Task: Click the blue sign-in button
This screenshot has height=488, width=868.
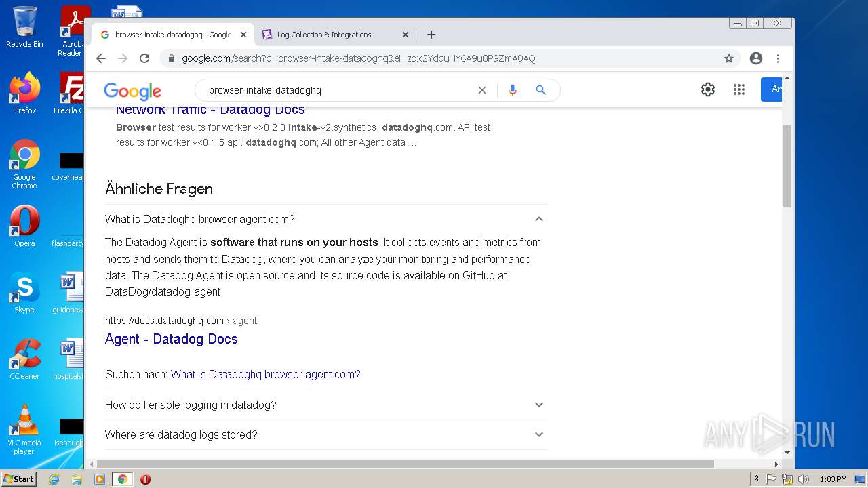Action: (772, 89)
